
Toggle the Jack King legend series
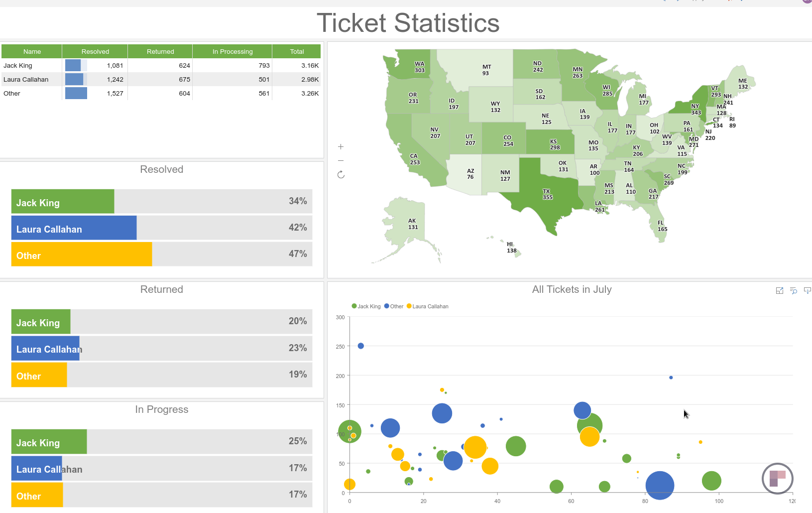click(366, 306)
